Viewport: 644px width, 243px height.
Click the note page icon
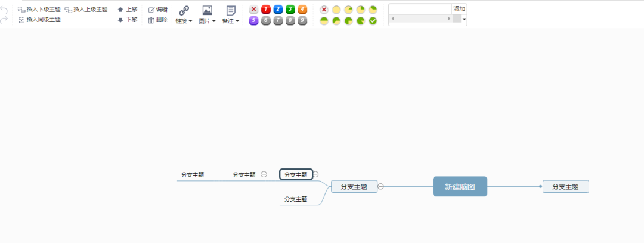(x=231, y=10)
